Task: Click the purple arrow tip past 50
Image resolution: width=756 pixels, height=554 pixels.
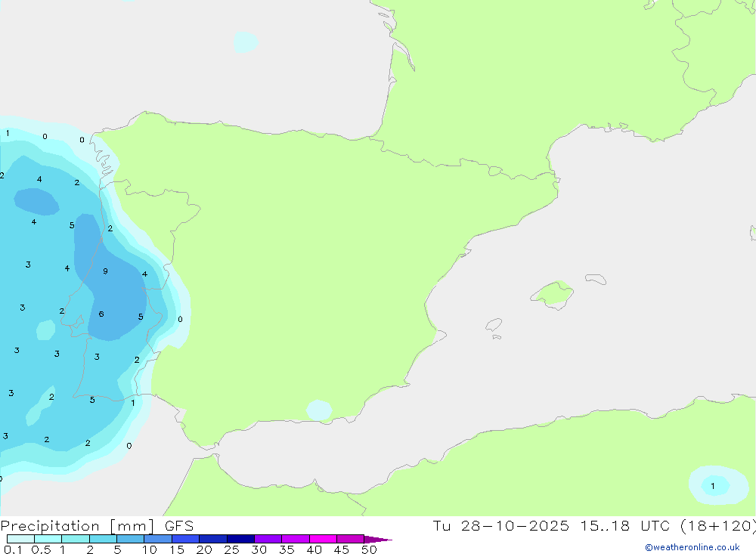Action: (x=378, y=540)
